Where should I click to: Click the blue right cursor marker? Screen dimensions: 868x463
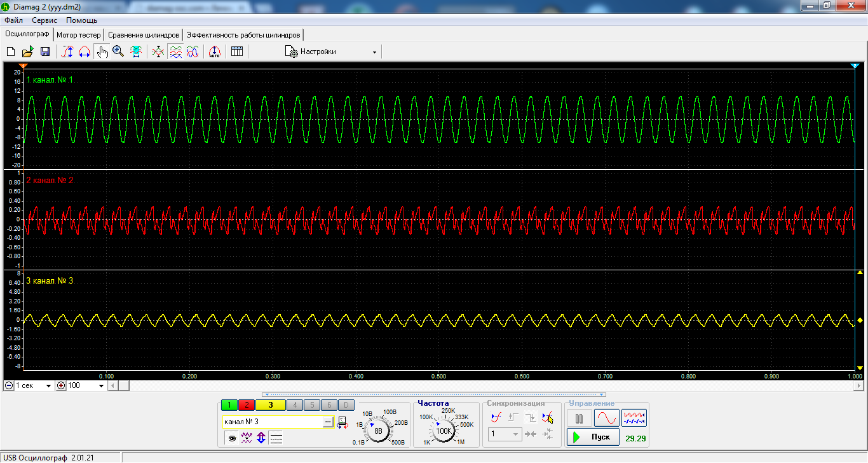point(855,66)
